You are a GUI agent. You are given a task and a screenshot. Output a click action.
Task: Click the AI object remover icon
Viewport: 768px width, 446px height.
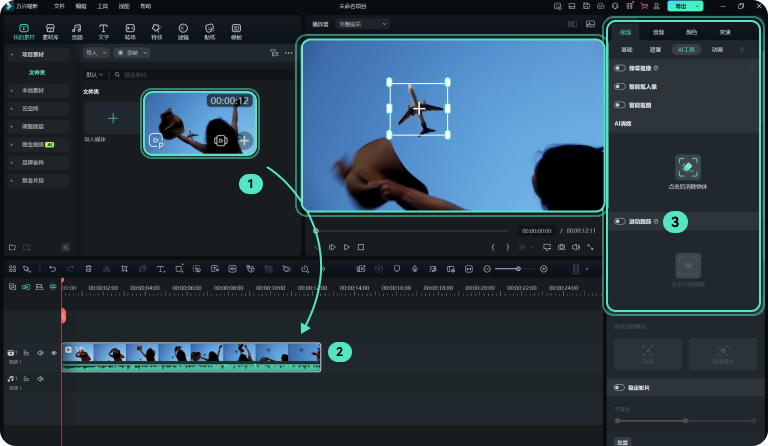687,167
